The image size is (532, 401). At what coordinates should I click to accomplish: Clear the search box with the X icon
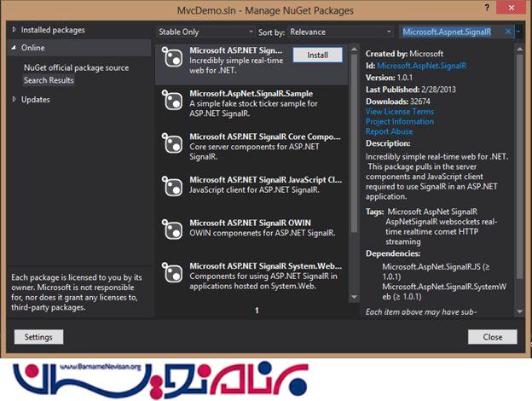click(508, 32)
